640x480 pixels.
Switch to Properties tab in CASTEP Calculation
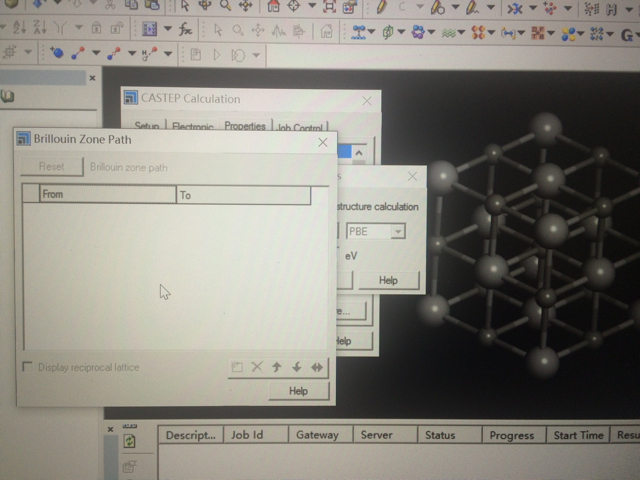click(245, 126)
